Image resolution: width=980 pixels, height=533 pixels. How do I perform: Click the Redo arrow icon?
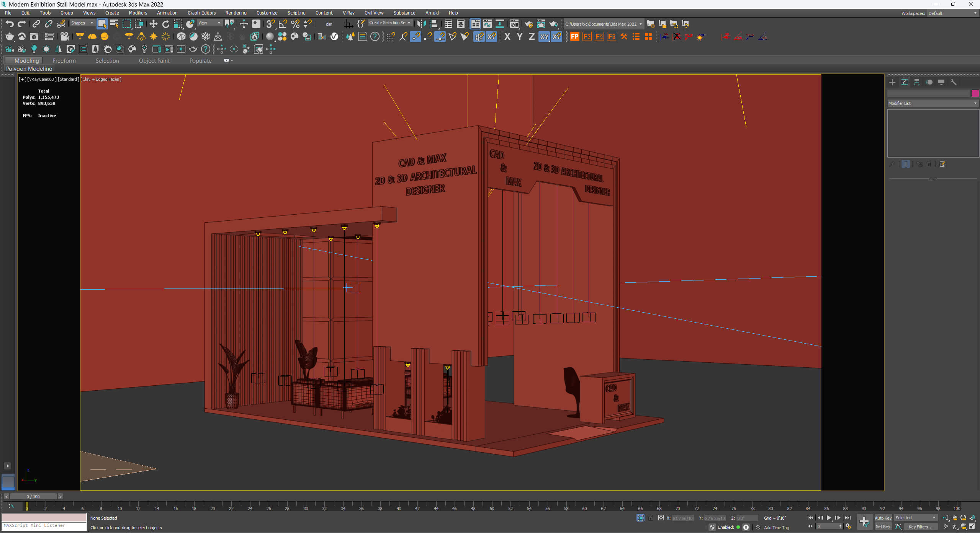[22, 24]
